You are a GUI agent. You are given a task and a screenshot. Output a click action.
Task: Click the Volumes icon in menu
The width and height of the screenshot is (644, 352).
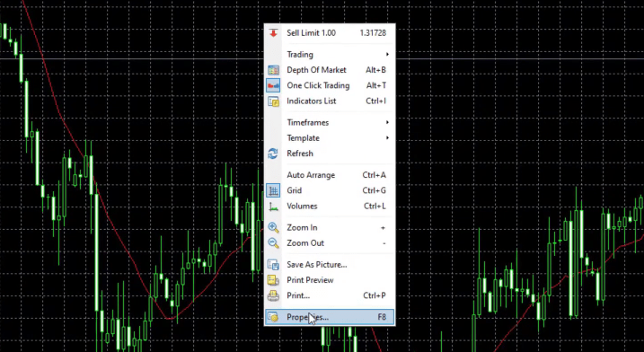[x=273, y=207]
